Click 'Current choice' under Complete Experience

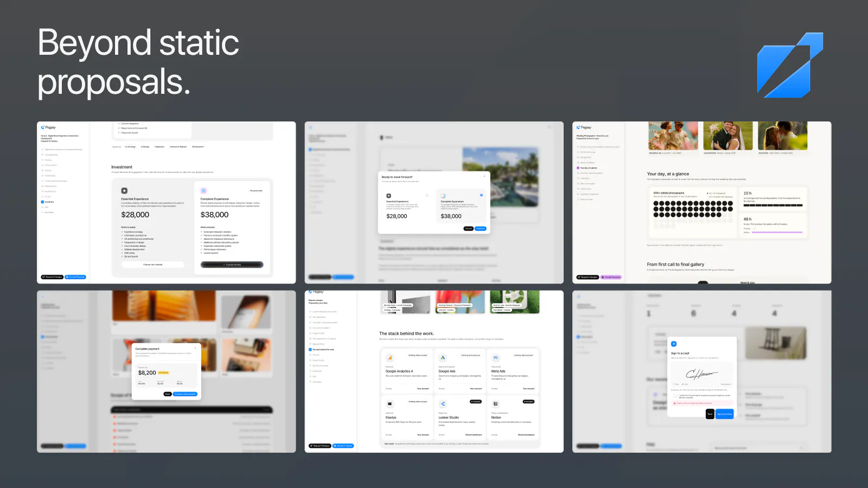(x=232, y=265)
